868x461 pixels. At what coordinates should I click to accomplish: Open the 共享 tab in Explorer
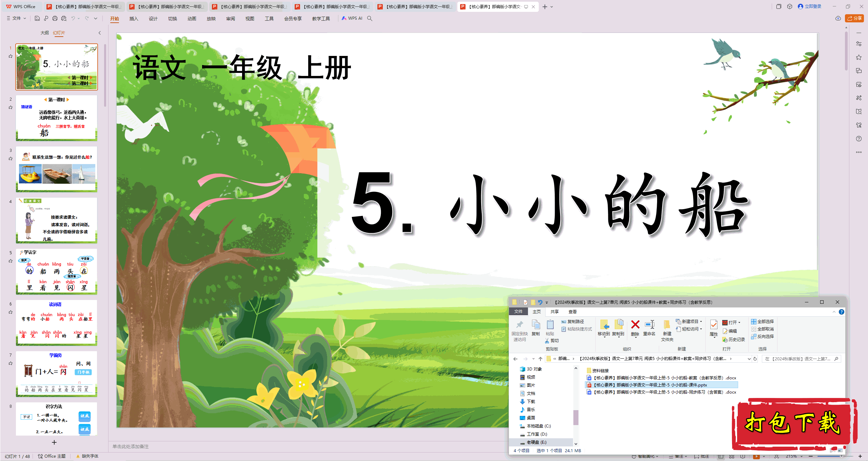point(554,312)
